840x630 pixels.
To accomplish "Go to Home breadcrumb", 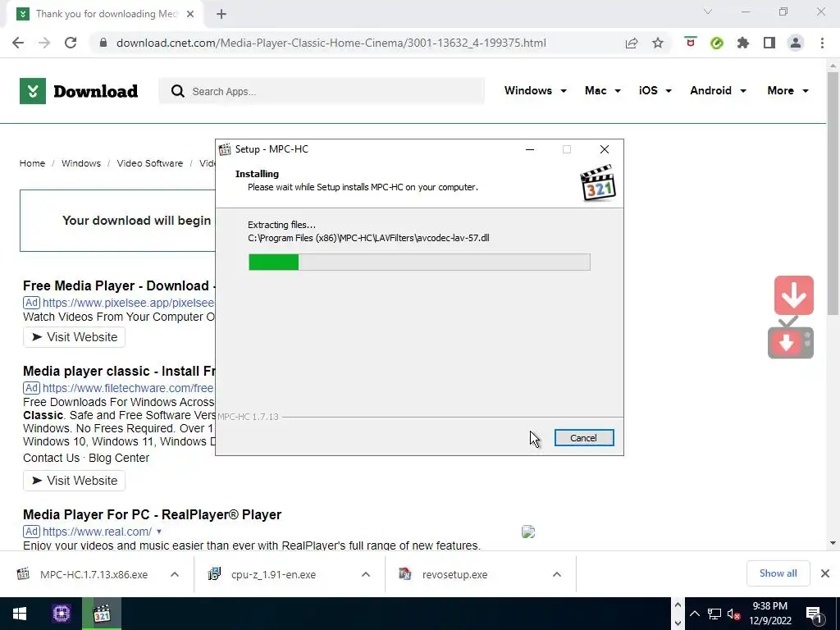I will 32,163.
